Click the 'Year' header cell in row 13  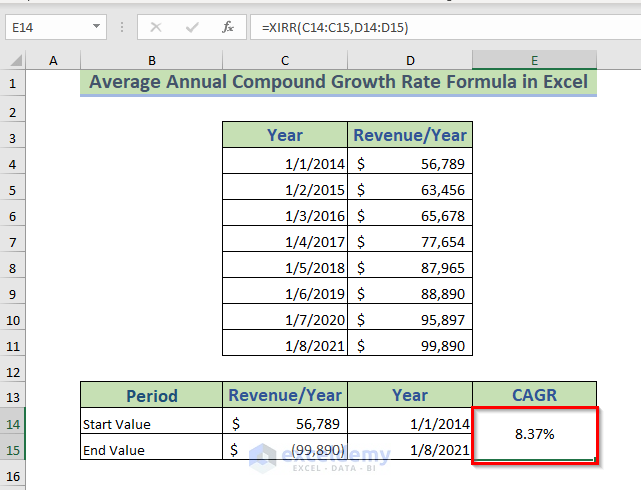(410, 395)
